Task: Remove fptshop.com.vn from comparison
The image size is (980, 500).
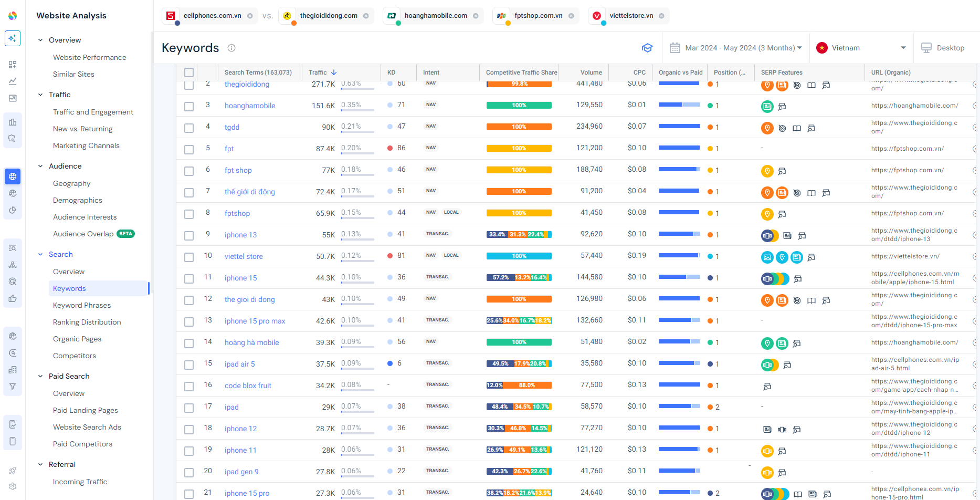Action: pyautogui.click(x=571, y=16)
